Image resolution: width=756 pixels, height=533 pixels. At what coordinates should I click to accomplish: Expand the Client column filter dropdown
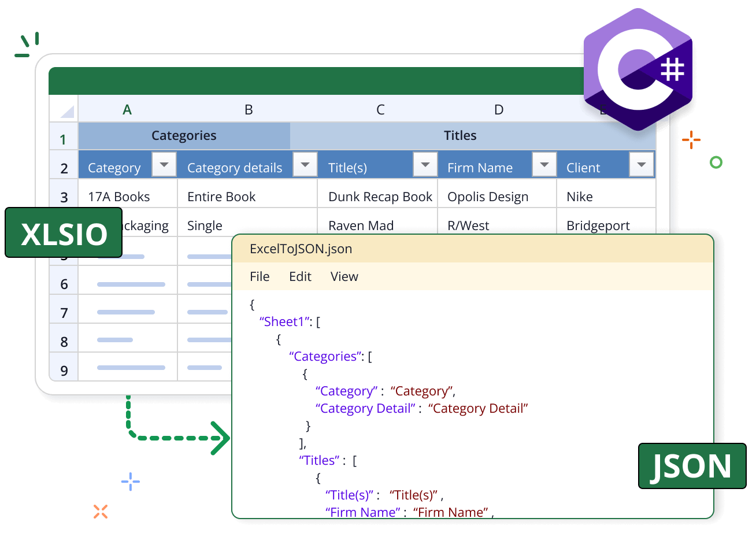(641, 165)
